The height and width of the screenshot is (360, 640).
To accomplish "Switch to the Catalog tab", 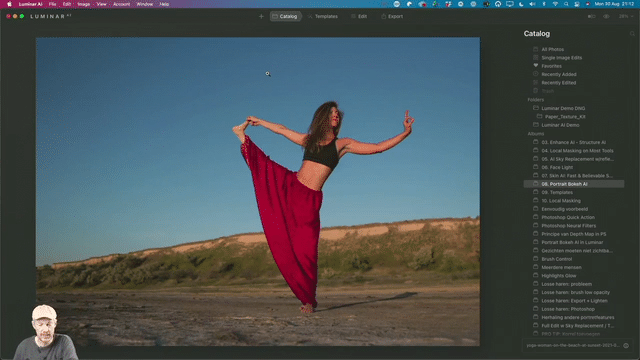I will click(285, 16).
